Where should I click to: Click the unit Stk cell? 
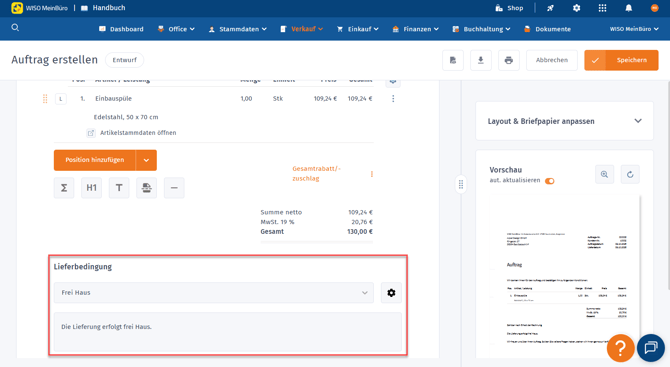point(278,98)
